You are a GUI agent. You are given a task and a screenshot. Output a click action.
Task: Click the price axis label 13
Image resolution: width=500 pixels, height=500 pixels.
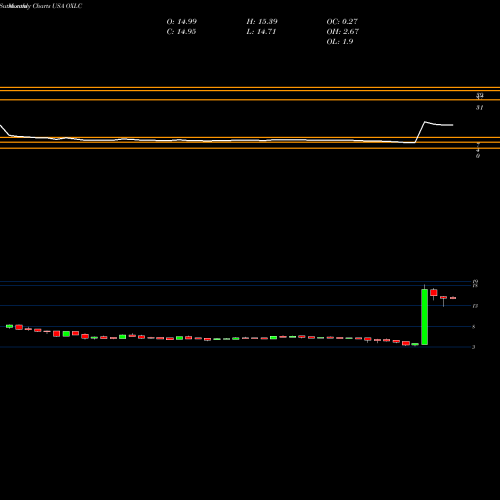tap(475, 306)
